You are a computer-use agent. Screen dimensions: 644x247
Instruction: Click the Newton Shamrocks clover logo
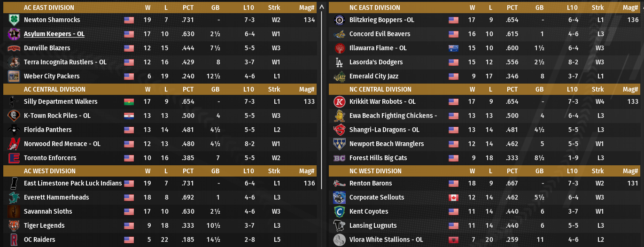tap(13, 20)
